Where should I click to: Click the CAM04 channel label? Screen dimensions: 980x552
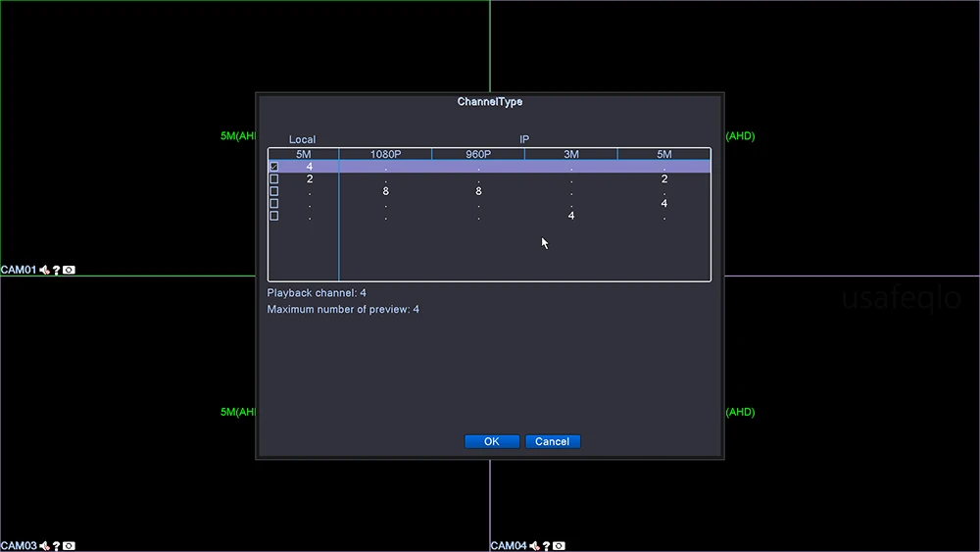pyautogui.click(x=509, y=546)
